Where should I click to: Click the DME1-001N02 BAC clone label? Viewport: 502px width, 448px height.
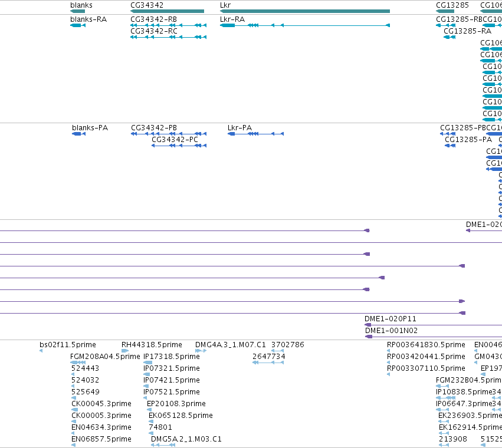click(x=391, y=331)
